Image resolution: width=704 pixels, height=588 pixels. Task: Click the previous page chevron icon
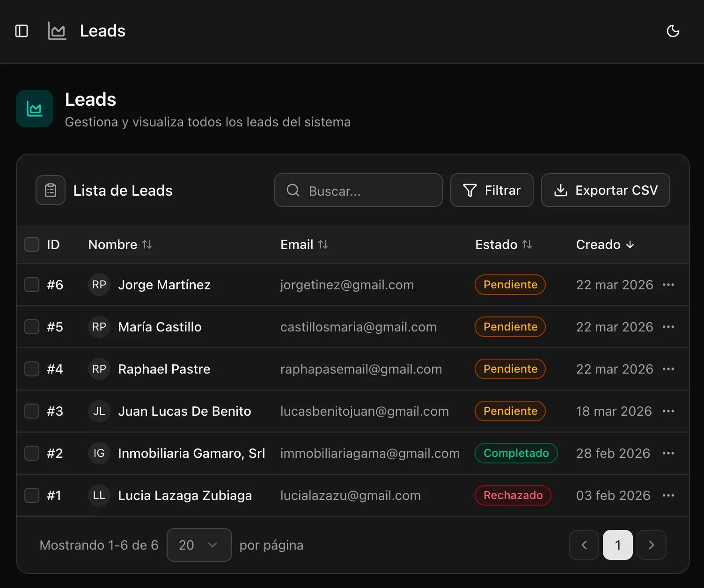point(584,545)
